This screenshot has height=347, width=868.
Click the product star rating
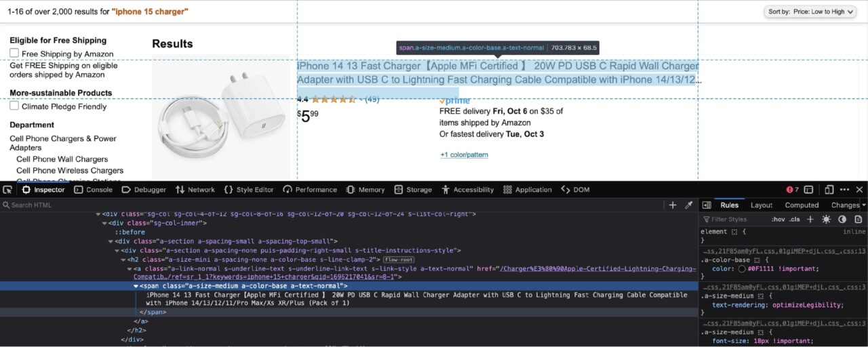tap(334, 100)
